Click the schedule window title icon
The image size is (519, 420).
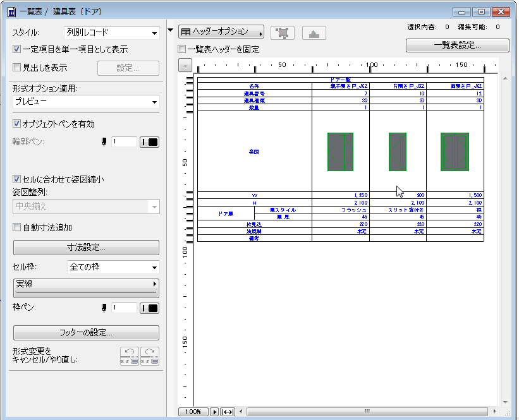point(11,12)
